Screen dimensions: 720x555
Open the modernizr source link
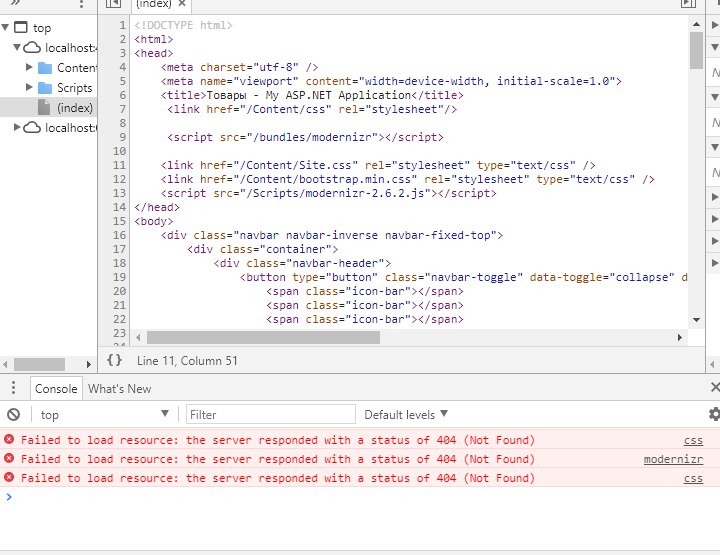(x=673, y=459)
